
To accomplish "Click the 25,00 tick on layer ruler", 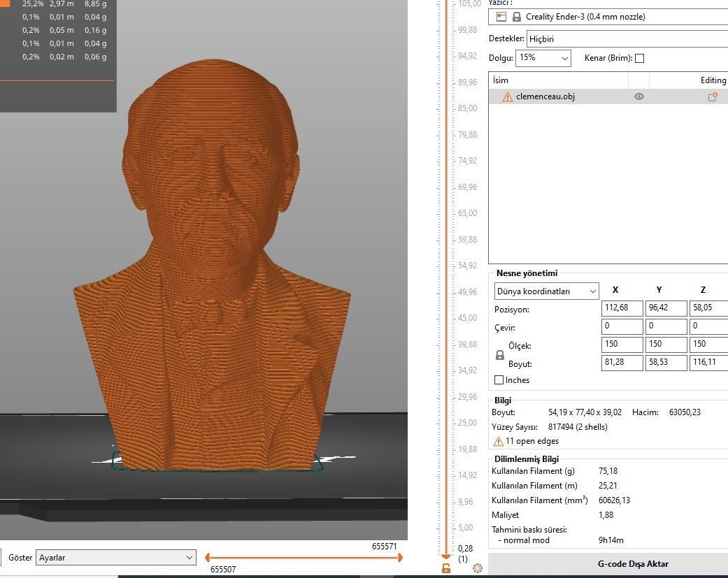I will pos(467,423).
